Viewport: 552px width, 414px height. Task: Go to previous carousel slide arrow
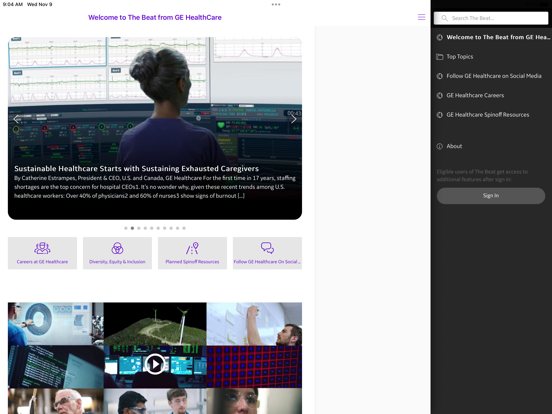tap(17, 119)
